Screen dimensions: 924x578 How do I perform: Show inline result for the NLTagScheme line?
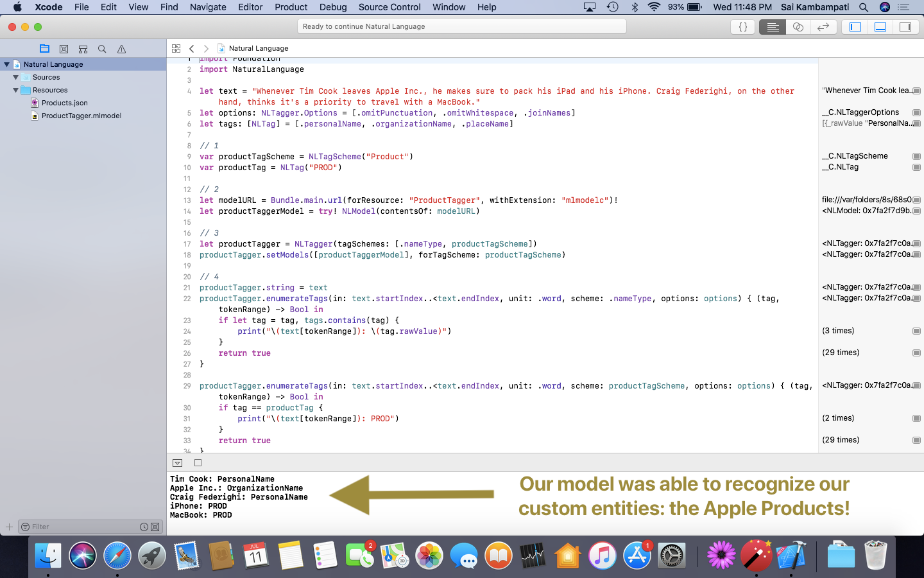[x=917, y=155]
